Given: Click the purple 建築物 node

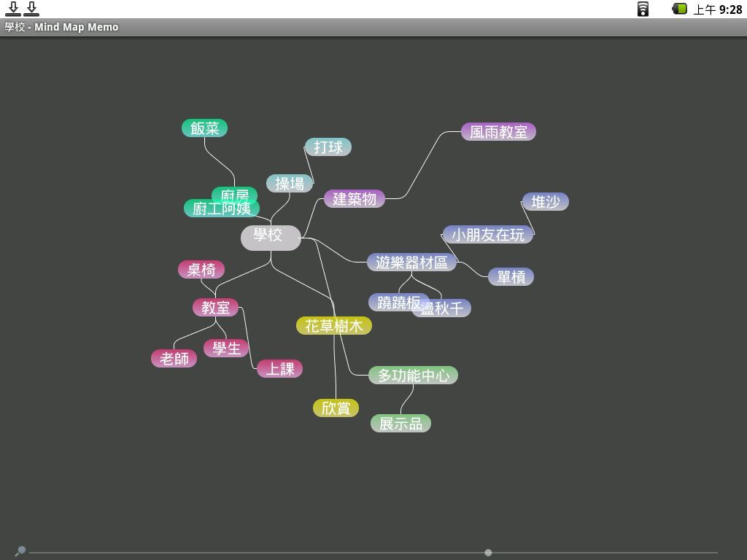Looking at the screenshot, I should pyautogui.click(x=355, y=198).
